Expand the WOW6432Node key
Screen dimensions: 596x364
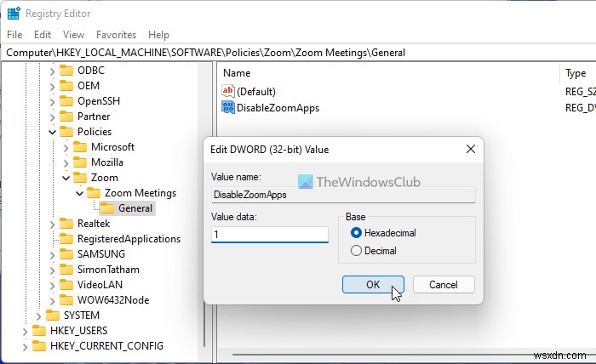(x=52, y=300)
